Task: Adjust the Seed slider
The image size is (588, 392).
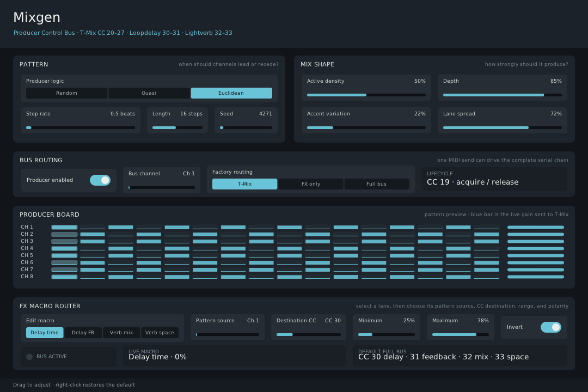Action: 246,127
